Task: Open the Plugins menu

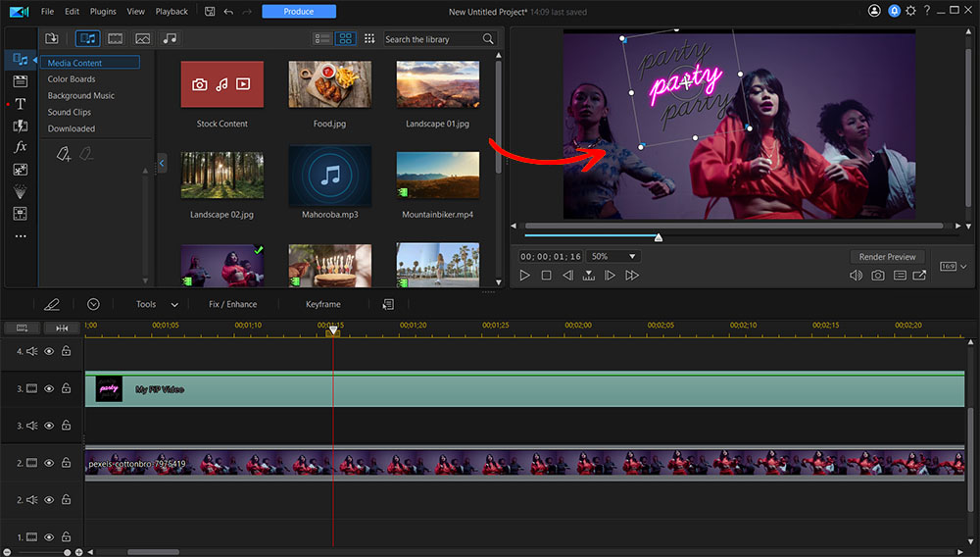Action: [103, 12]
